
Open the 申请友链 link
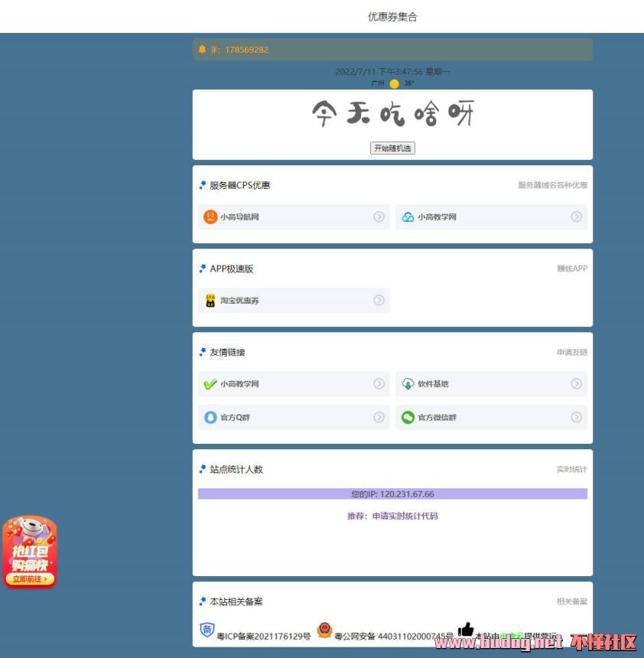click(571, 353)
